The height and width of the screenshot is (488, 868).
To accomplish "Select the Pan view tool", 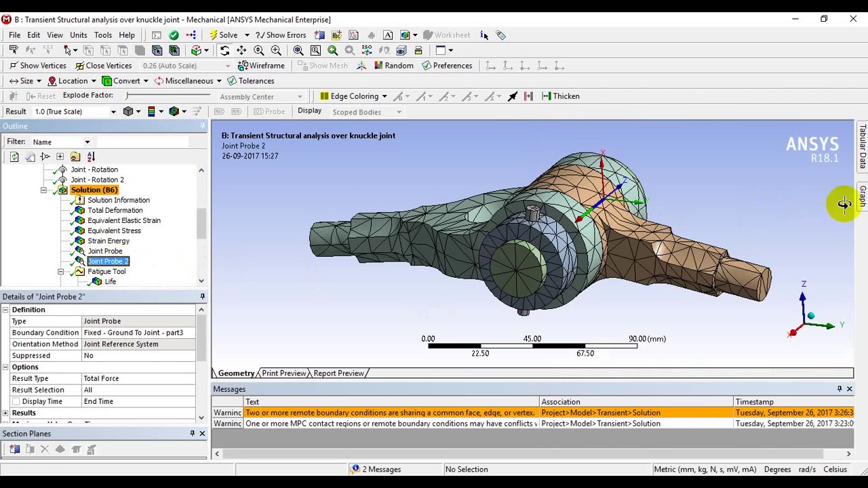I will click(x=241, y=50).
